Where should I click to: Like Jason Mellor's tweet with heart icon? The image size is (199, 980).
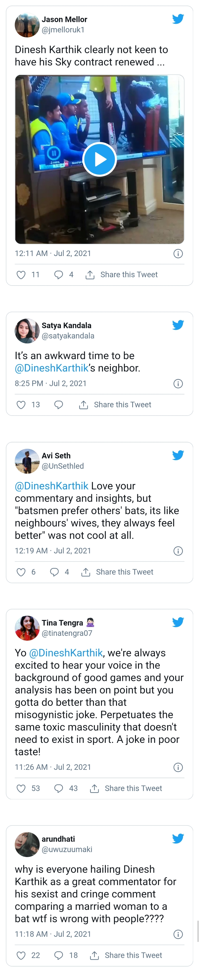[21, 275]
